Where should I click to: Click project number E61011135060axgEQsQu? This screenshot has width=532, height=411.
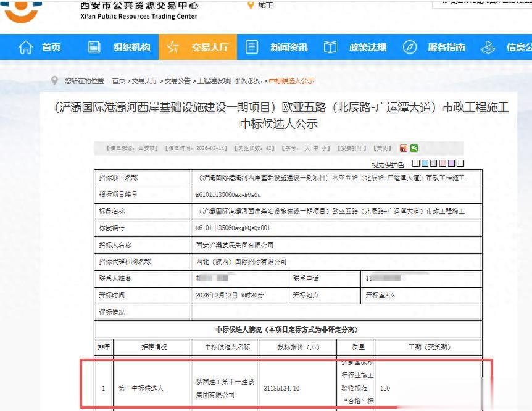pyautogui.click(x=228, y=194)
